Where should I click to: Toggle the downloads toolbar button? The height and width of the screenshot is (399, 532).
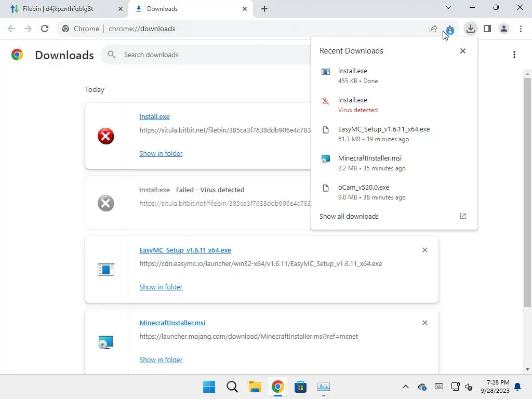[471, 29]
